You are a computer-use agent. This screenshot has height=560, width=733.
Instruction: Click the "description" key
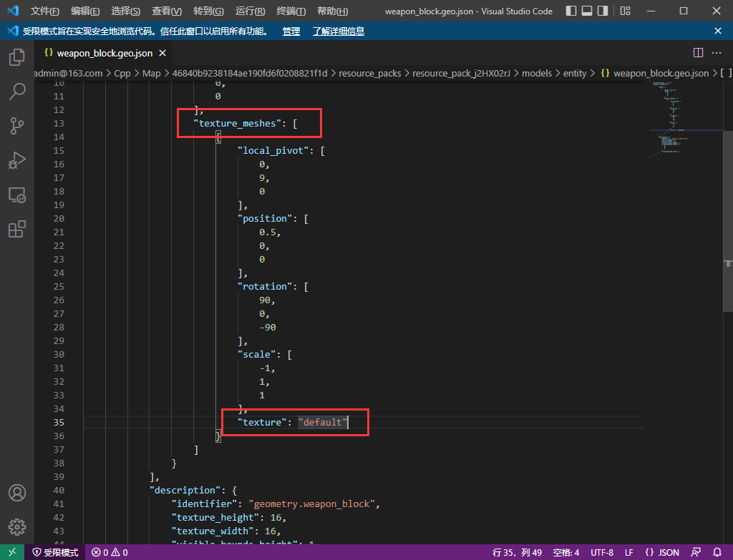tap(185, 491)
